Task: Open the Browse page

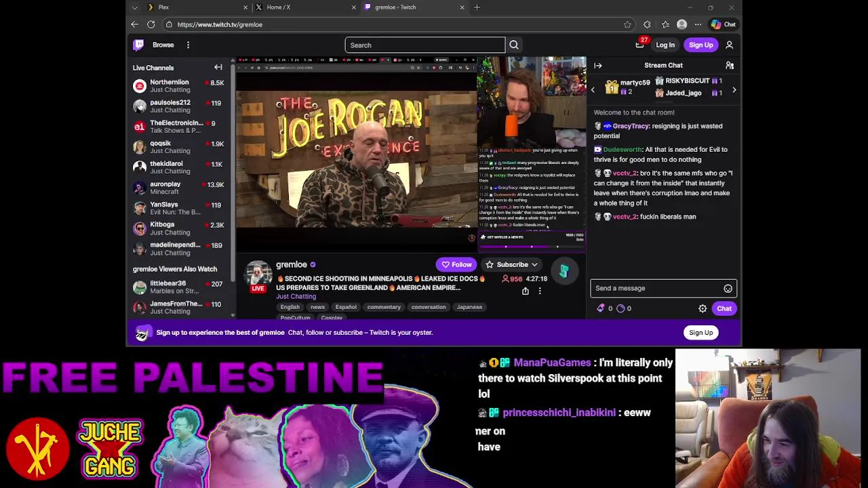Action: click(163, 45)
